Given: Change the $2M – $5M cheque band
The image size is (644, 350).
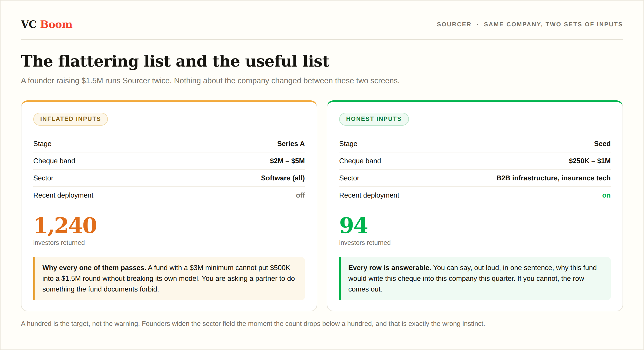Looking at the screenshot, I should (x=287, y=161).
